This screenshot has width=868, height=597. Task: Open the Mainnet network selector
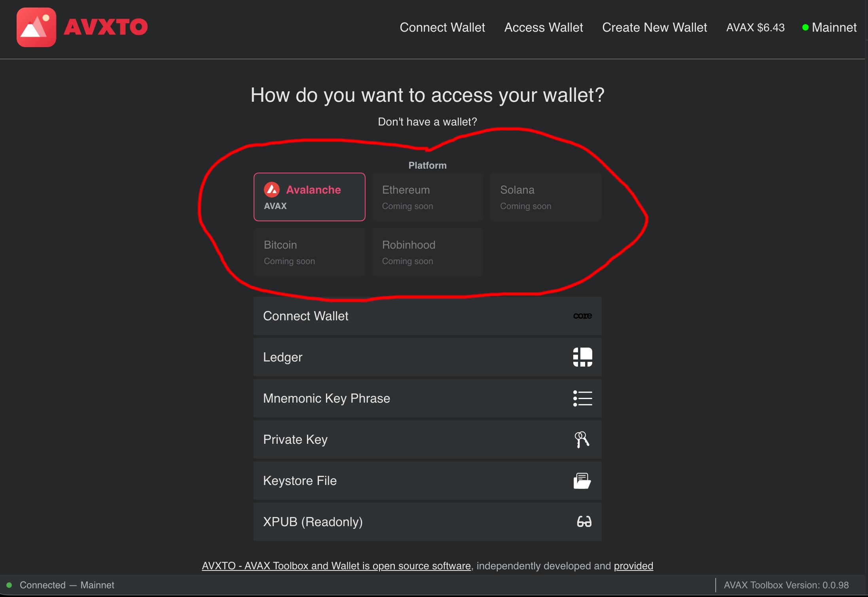pos(829,27)
